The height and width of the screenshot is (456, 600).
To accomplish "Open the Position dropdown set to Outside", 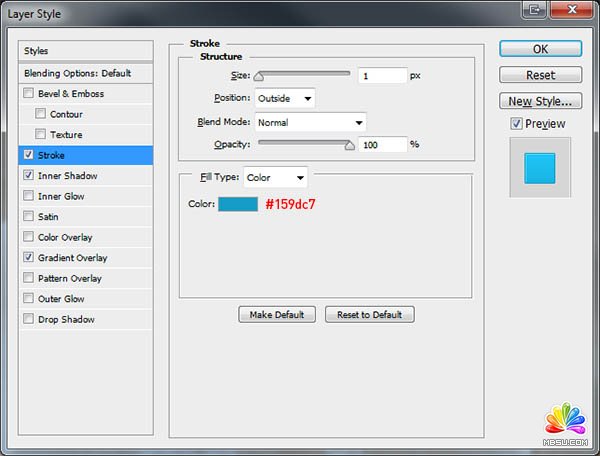I will point(285,98).
